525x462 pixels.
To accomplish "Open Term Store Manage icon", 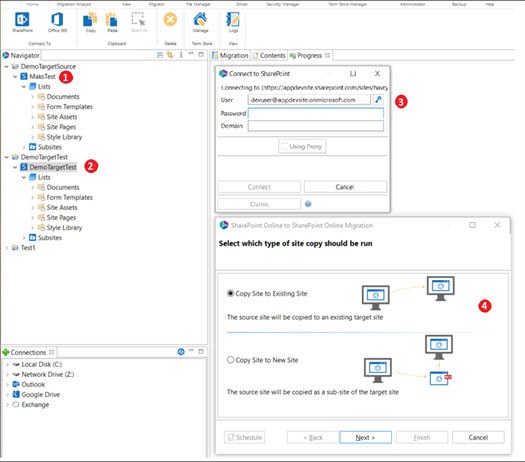I will click(200, 19).
